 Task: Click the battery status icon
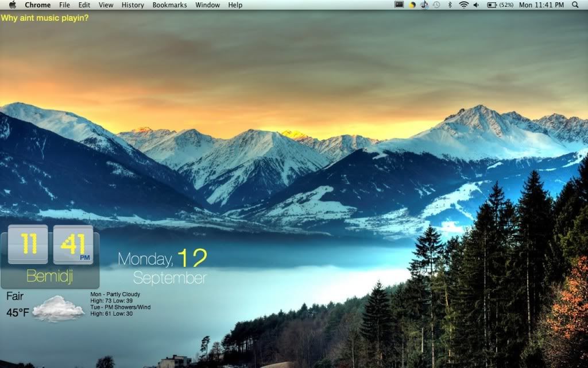[x=492, y=5]
